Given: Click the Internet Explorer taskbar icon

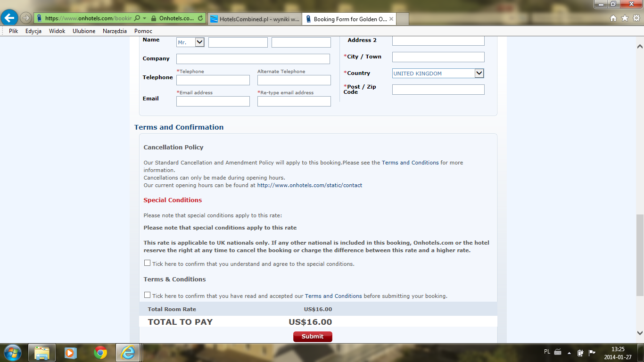Looking at the screenshot, I should coord(129,353).
